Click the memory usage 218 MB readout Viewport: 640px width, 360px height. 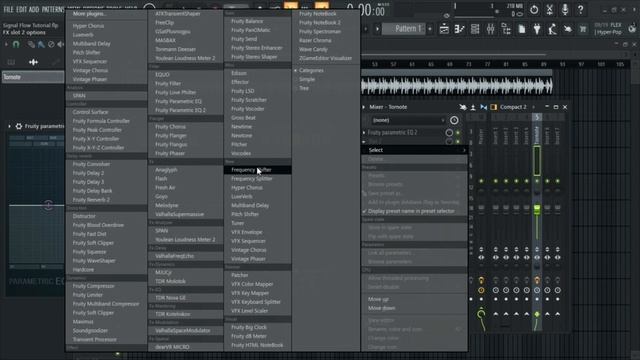pos(514,7)
